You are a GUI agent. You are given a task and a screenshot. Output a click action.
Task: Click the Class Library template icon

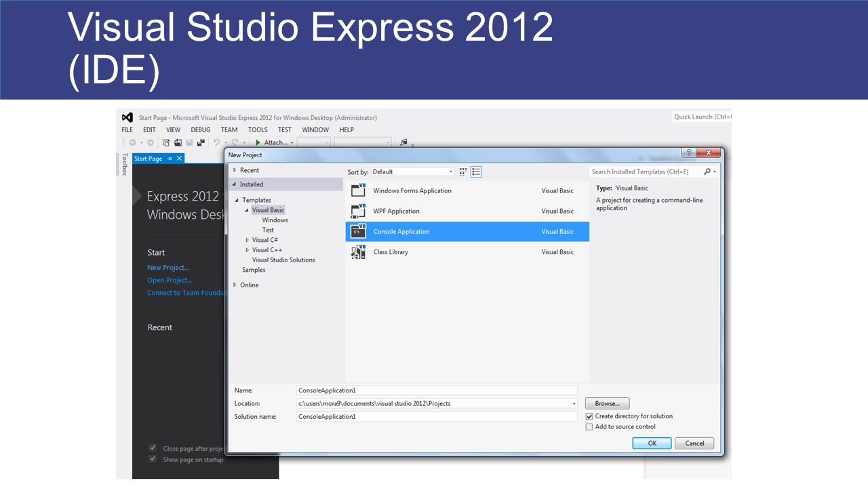tap(358, 251)
